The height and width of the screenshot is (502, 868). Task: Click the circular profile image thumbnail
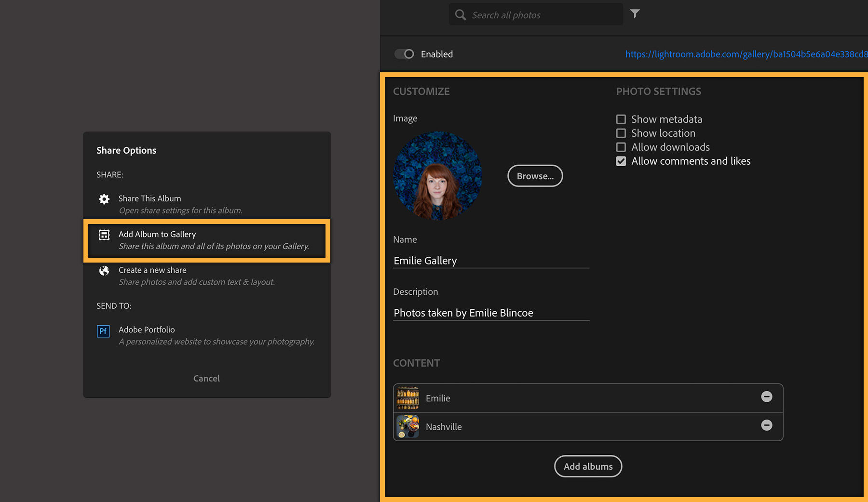coord(436,176)
